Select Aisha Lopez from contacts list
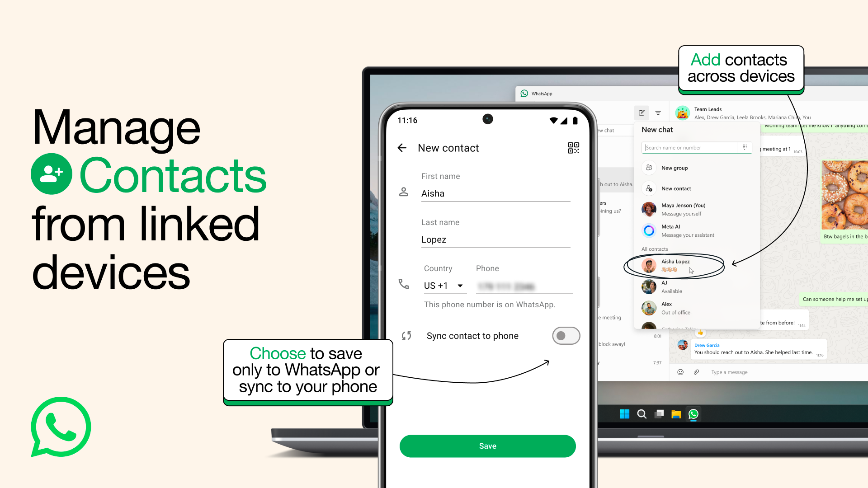 675,264
